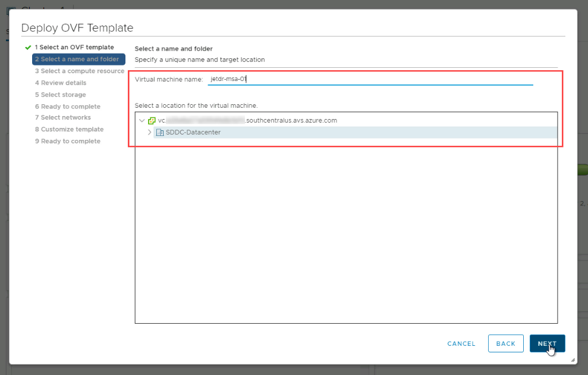Image resolution: width=588 pixels, height=375 pixels.
Task: Select the SDDC-Datacenter location row
Action: click(x=193, y=132)
